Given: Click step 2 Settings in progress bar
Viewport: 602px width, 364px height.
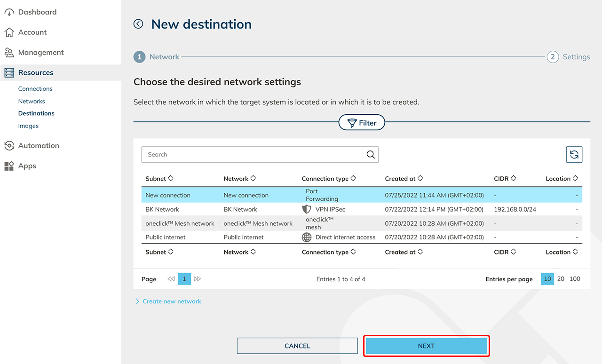Looking at the screenshot, I should click(568, 57).
